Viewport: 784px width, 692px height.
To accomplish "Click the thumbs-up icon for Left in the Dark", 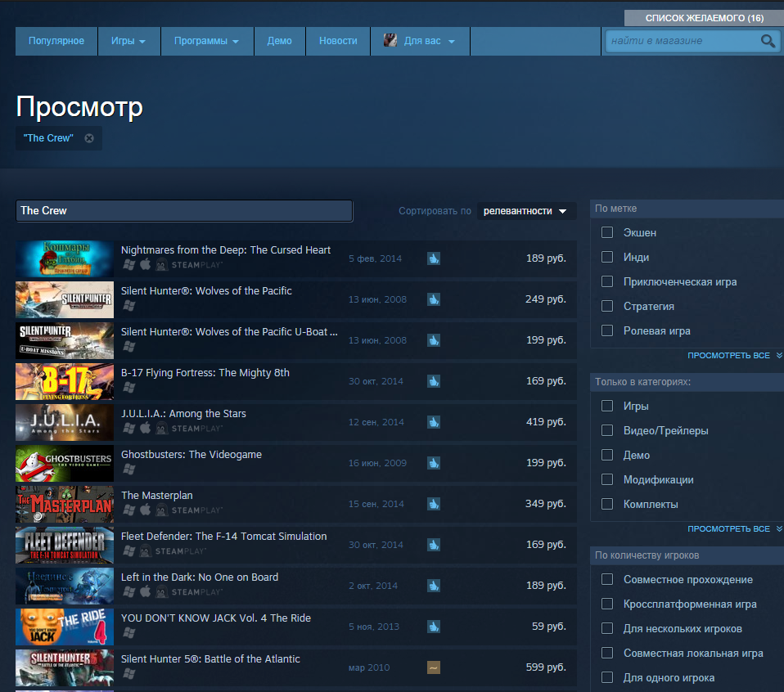I will click(x=434, y=585).
